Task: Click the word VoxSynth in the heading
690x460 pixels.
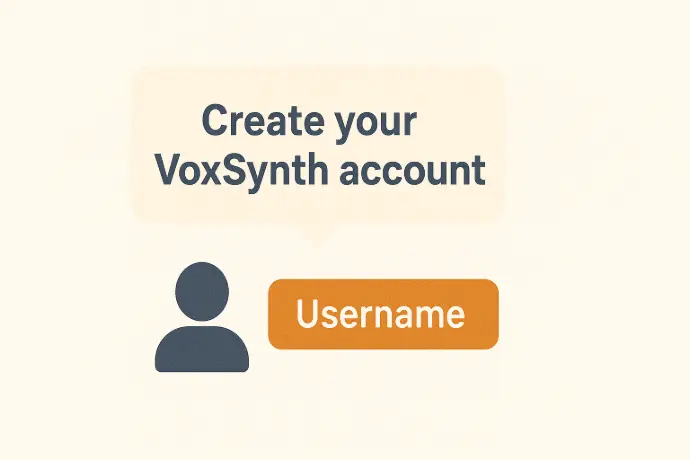Action: click(242, 171)
